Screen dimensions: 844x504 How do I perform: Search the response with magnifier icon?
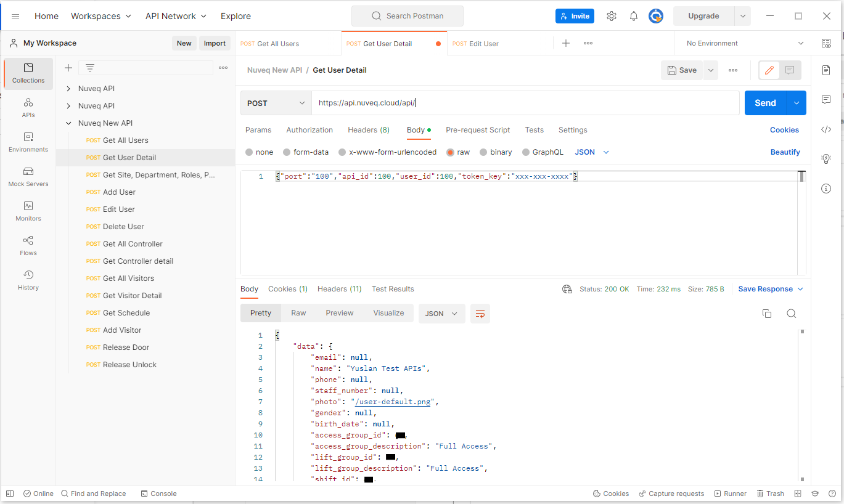tap(792, 314)
